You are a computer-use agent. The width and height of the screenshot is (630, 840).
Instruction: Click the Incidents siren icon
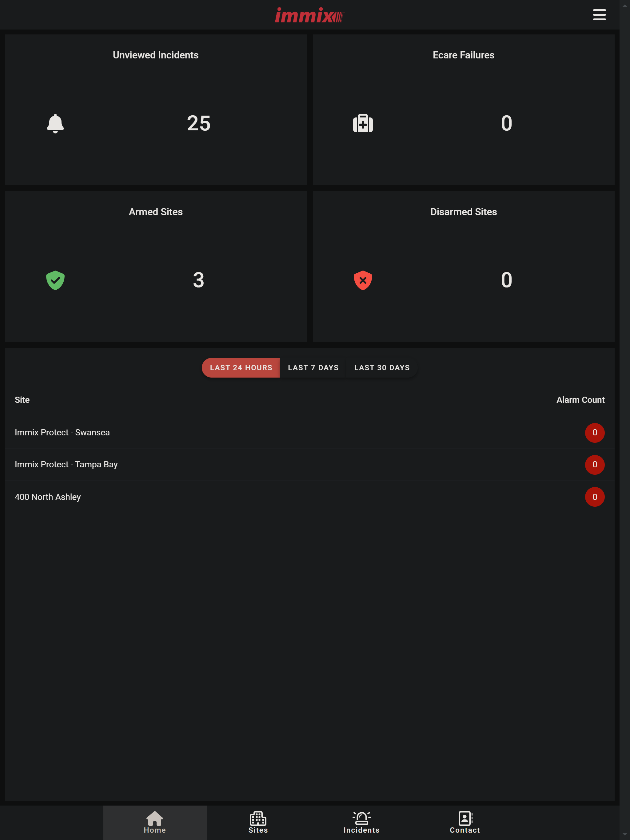(361, 818)
